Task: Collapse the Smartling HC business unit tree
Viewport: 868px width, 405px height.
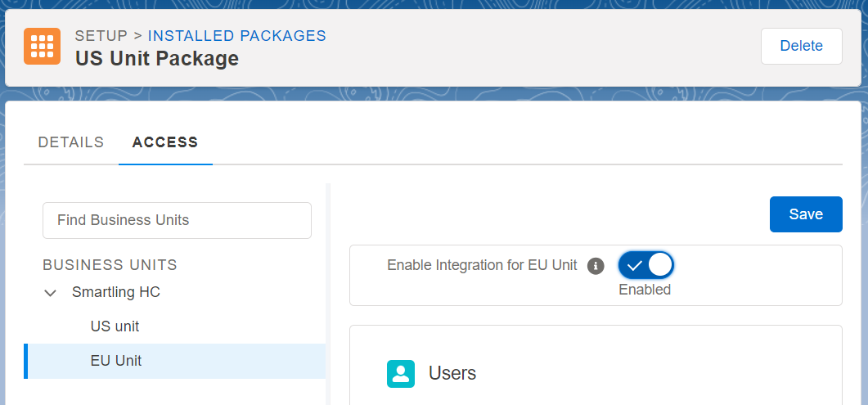Action: [x=51, y=293]
